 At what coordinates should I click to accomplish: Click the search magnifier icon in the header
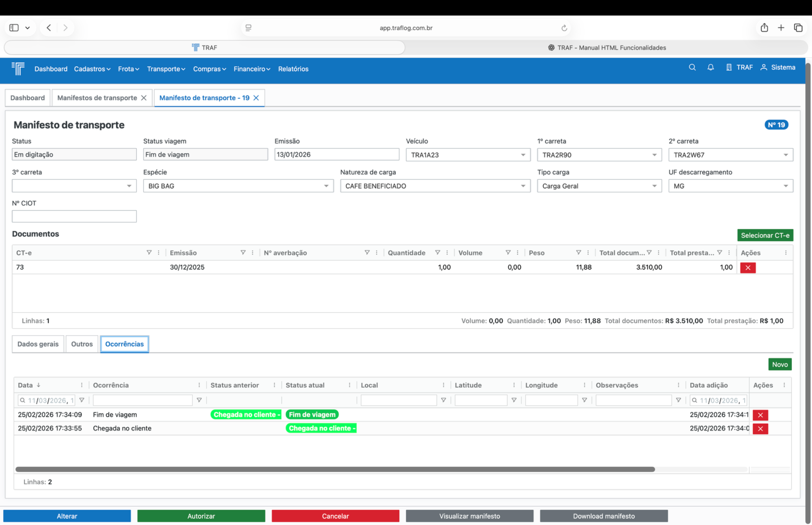pos(692,67)
